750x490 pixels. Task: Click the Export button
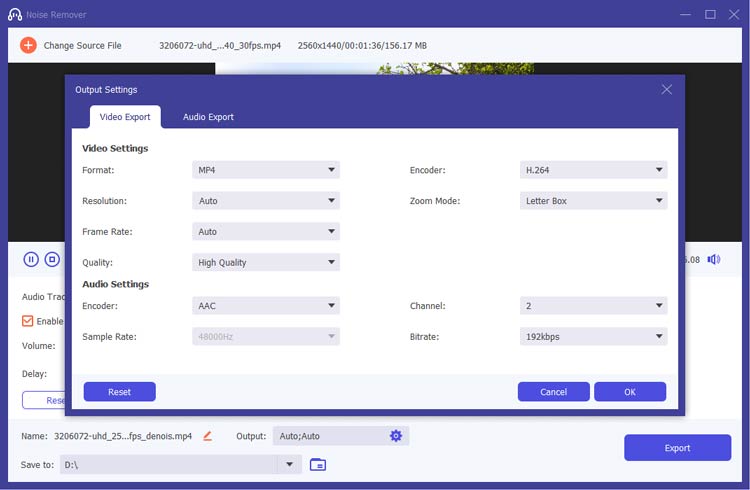[x=677, y=448]
